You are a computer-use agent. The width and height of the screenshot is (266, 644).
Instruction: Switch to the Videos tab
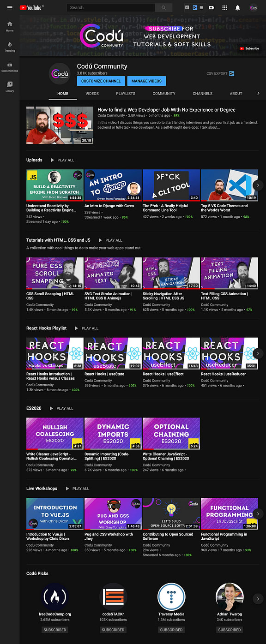click(92, 94)
